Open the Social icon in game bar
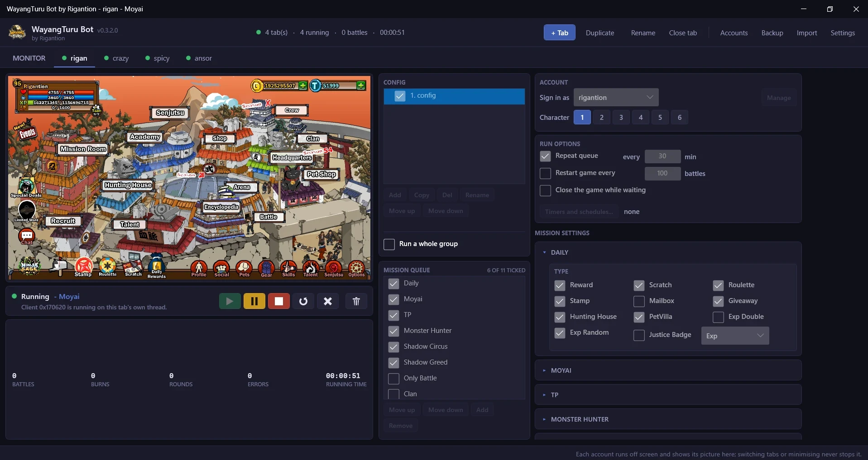Image resolution: width=868 pixels, height=460 pixels. pyautogui.click(x=221, y=269)
